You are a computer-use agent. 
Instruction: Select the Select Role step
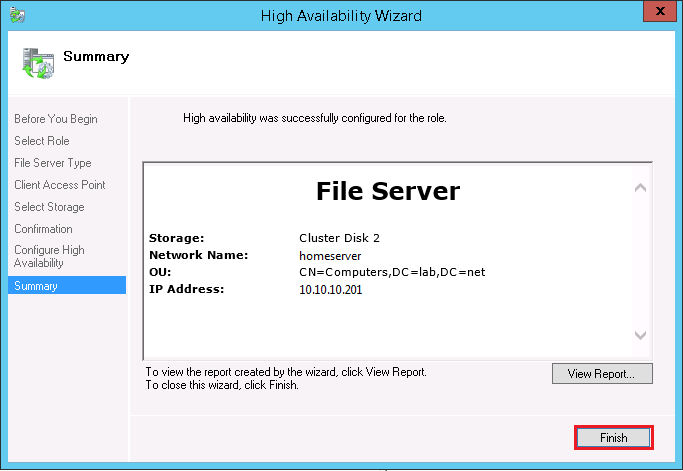point(42,141)
